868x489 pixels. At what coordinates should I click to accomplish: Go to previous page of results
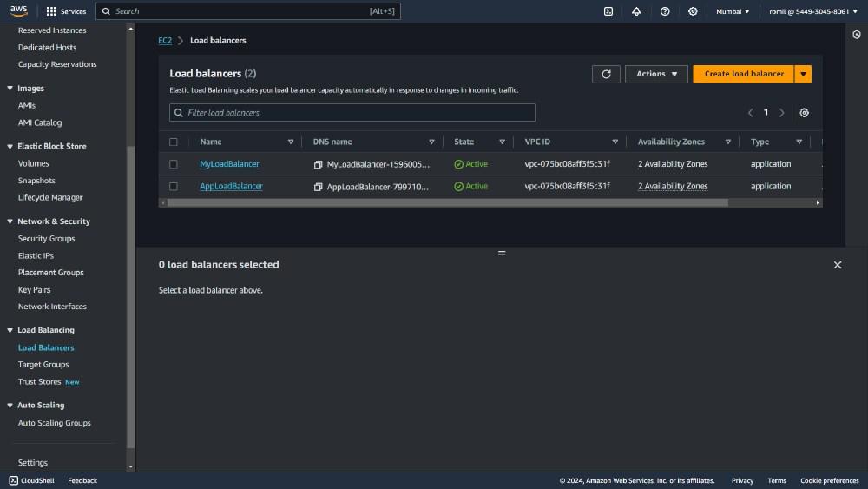tap(750, 112)
